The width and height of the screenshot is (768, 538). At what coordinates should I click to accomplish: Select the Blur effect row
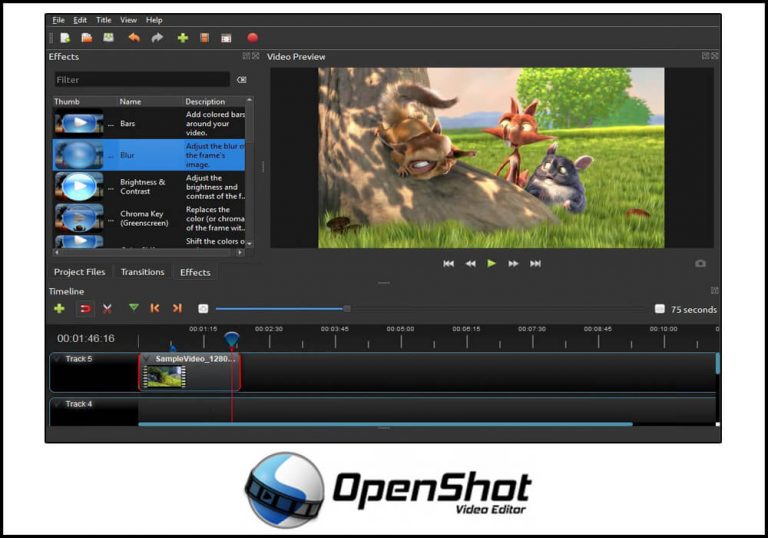pyautogui.click(x=148, y=155)
